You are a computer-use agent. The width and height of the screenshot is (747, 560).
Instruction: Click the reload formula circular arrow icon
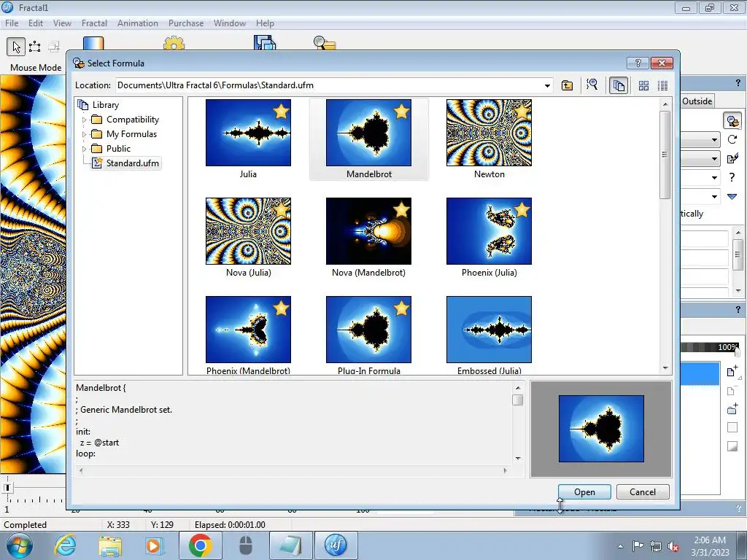732,139
